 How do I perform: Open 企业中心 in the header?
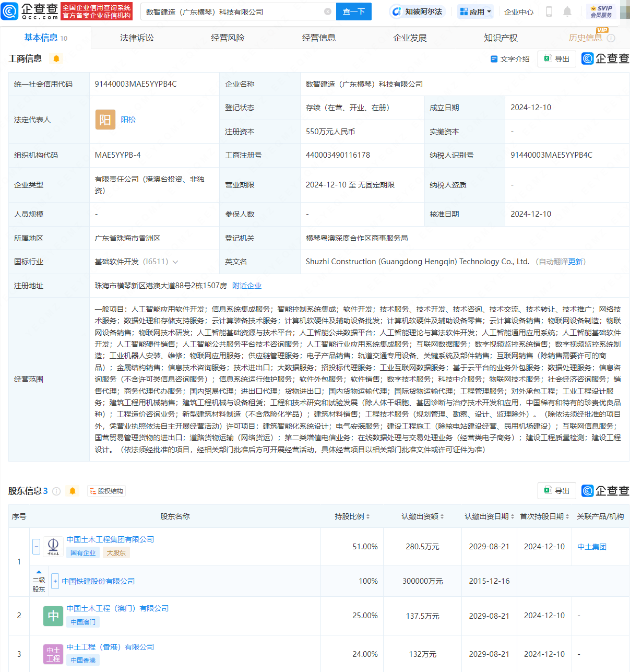click(518, 12)
